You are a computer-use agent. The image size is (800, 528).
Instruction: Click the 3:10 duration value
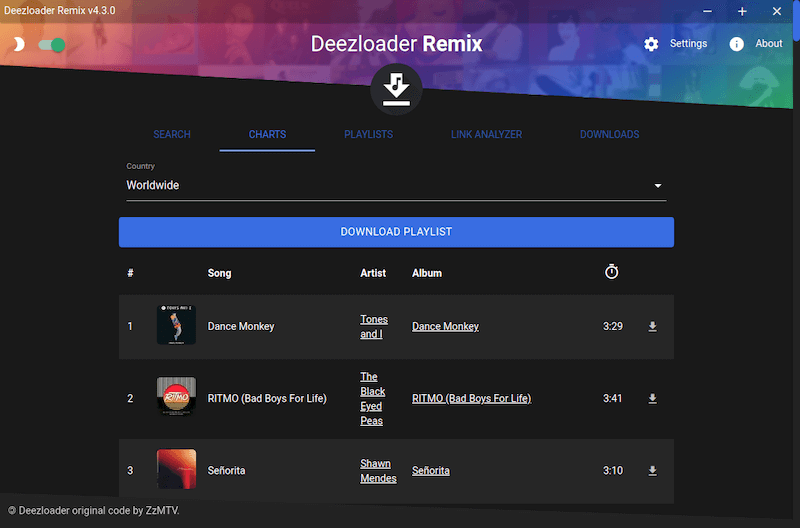(x=613, y=471)
